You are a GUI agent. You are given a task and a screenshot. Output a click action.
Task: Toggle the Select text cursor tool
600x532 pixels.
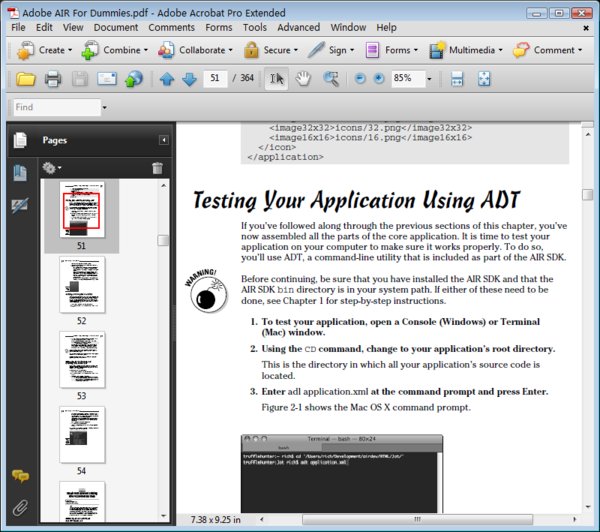pos(277,78)
